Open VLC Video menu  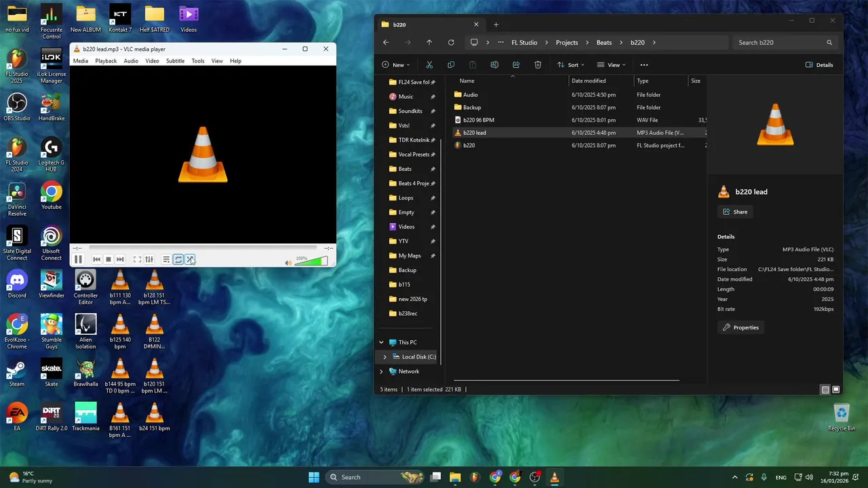(x=152, y=61)
